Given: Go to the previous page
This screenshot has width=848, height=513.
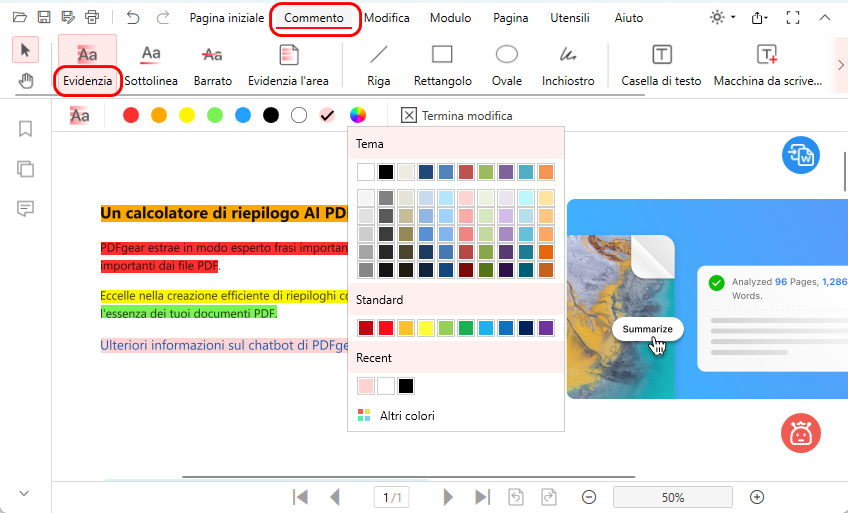Looking at the screenshot, I should coord(335,497).
